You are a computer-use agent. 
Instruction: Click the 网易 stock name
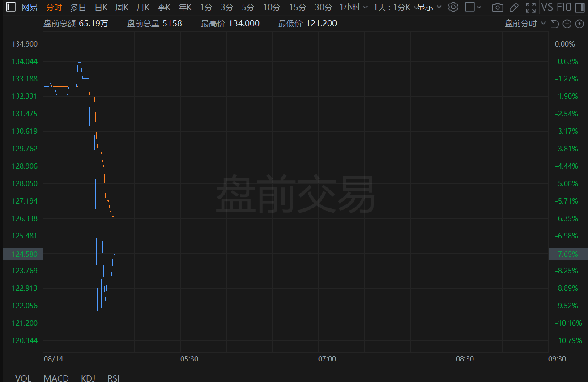click(x=30, y=7)
